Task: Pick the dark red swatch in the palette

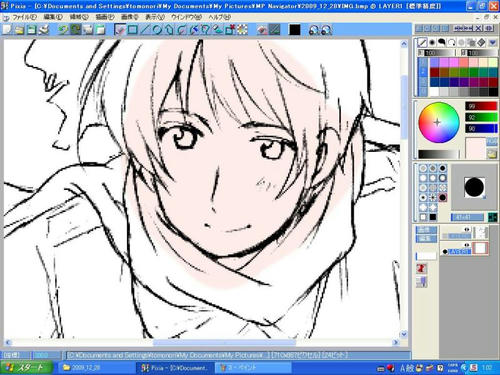Action: coord(434,72)
